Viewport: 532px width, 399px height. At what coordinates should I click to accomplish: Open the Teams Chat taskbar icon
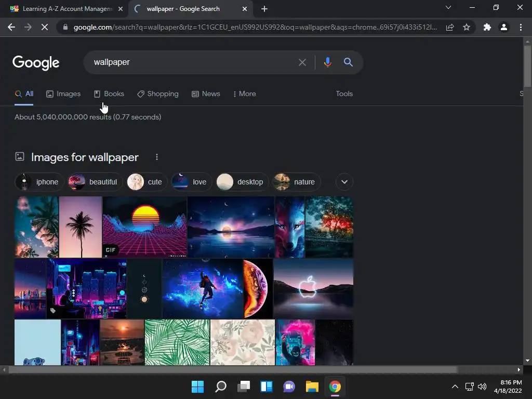[x=289, y=387]
